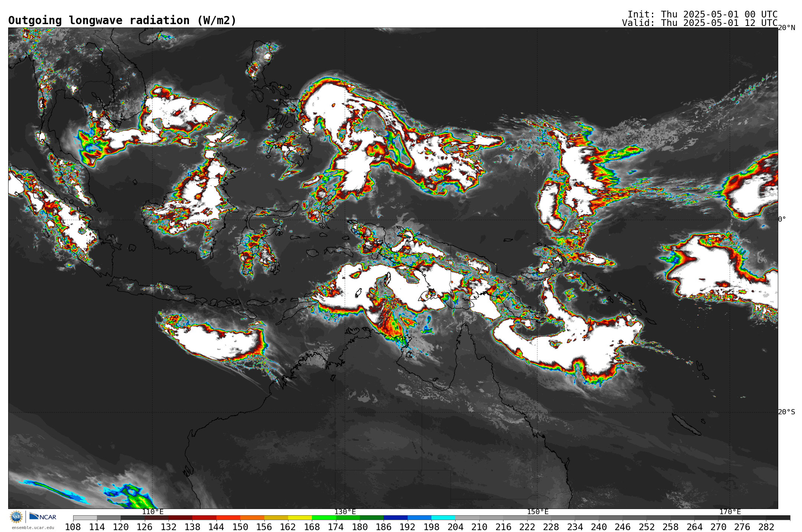Image resolution: width=802 pixels, height=532 pixels.
Task: Pick the cyan swatch between 198 and 204
Action: 443,518
